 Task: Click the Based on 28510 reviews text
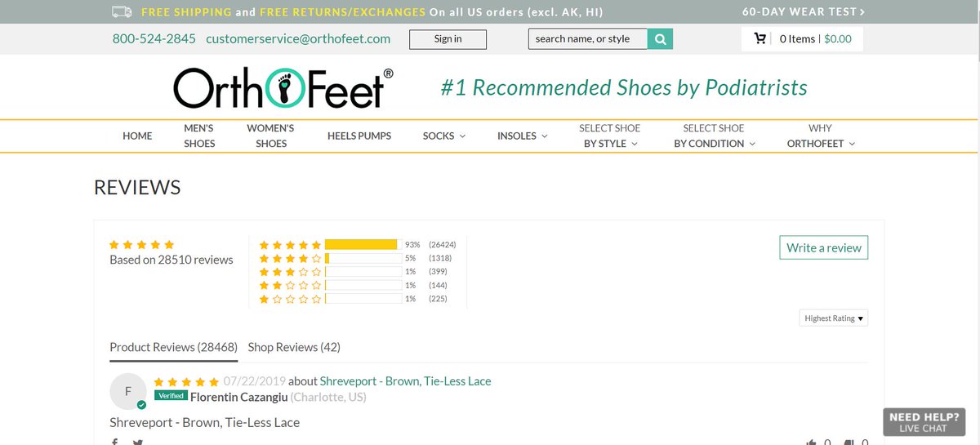pos(171,260)
